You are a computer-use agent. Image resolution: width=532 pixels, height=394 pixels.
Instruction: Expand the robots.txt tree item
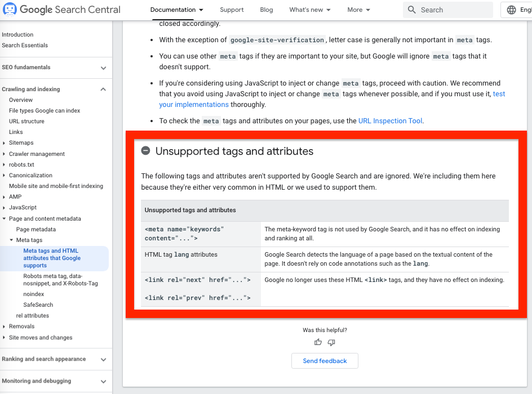point(4,165)
